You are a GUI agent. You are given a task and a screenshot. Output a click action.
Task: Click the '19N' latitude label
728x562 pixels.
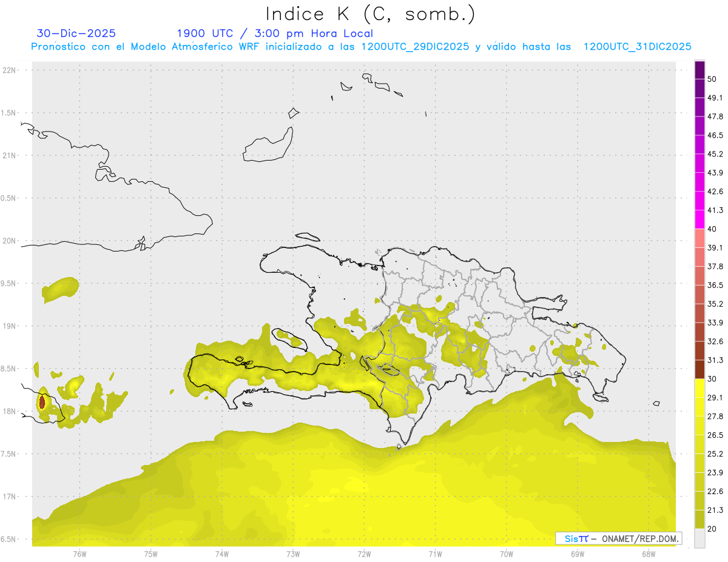(x=10, y=326)
